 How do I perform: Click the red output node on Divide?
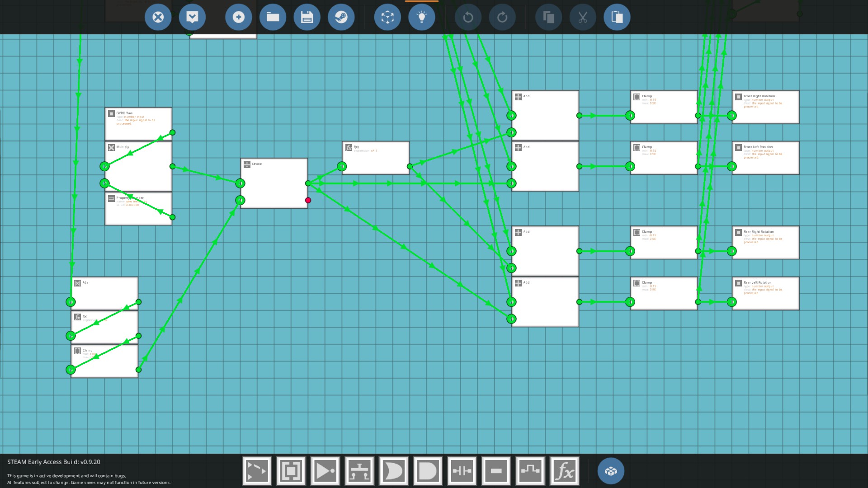[x=308, y=200]
